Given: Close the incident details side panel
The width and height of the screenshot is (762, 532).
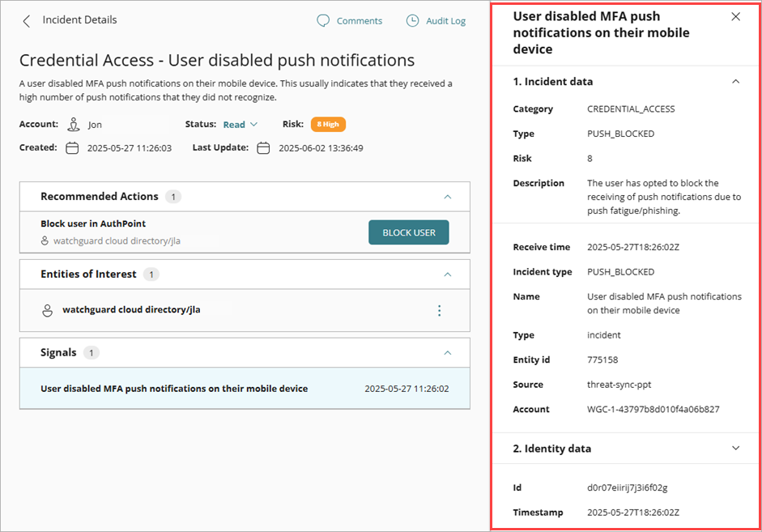Looking at the screenshot, I should point(735,16).
